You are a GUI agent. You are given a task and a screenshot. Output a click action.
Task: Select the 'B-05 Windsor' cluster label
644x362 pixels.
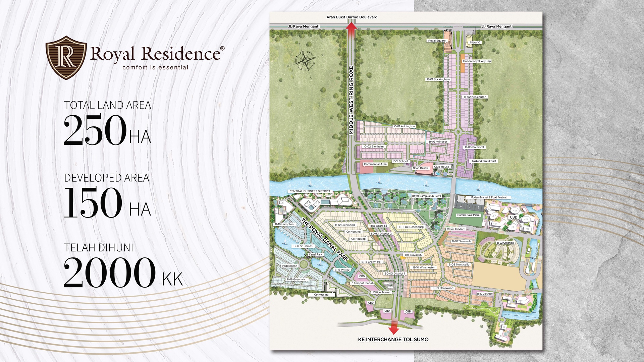coord(438,142)
